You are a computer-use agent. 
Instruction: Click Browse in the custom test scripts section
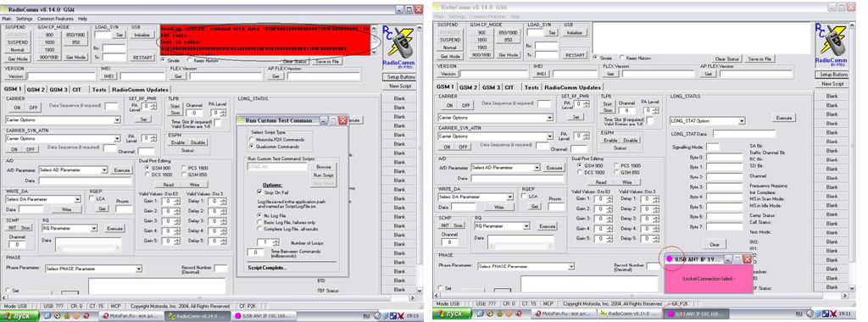323,167
